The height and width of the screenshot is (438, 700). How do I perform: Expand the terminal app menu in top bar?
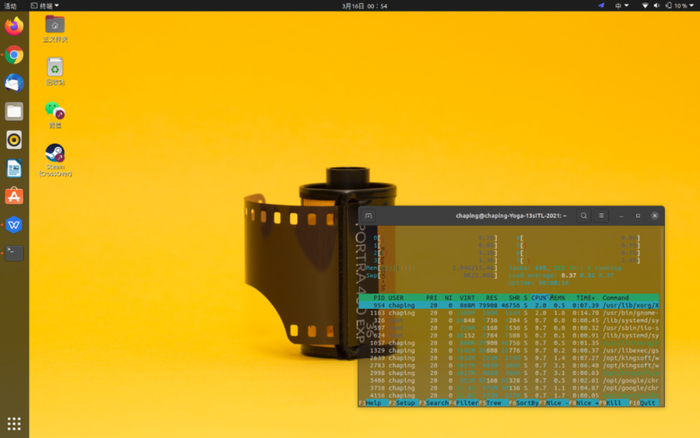(45, 5)
